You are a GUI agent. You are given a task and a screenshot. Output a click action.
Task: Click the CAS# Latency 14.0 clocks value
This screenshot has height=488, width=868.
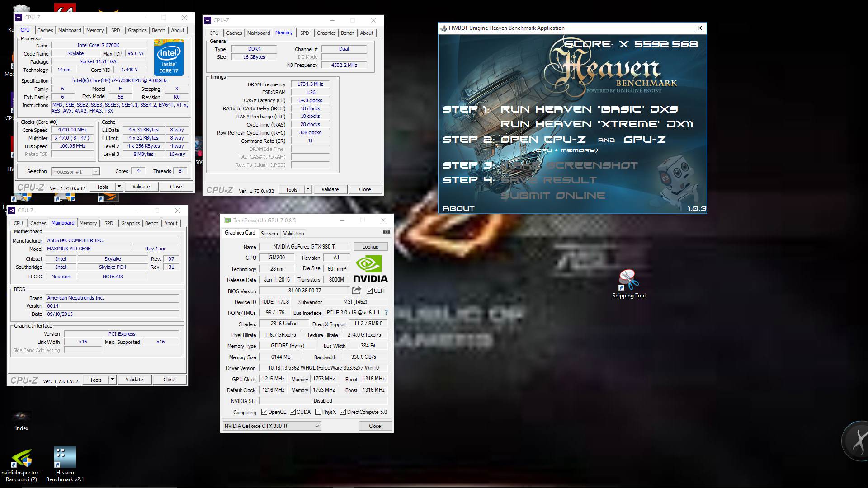click(x=311, y=101)
